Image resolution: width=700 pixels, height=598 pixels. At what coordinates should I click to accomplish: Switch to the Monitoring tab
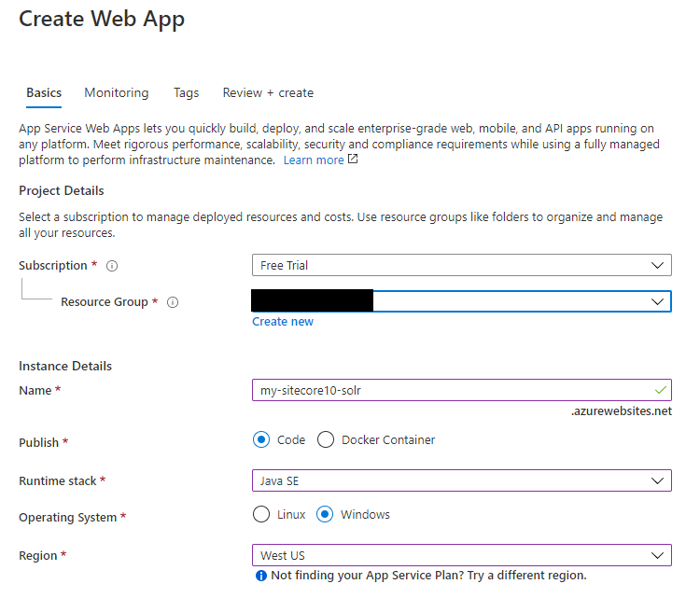(116, 92)
